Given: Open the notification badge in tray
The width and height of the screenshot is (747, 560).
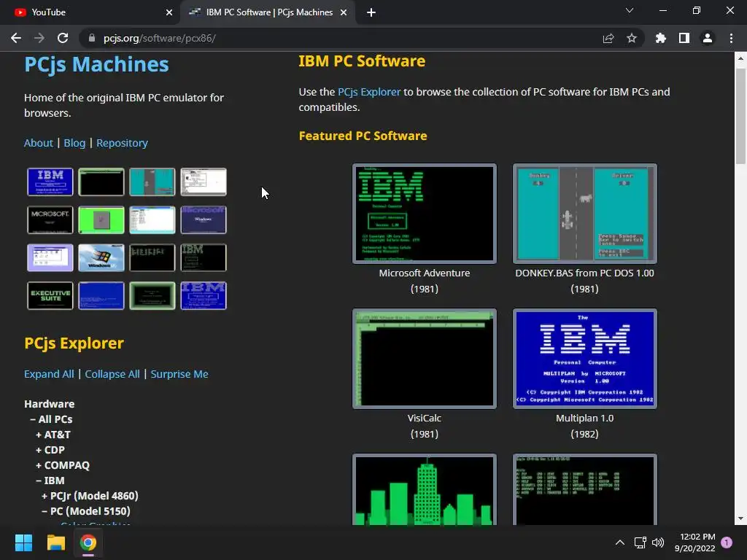Looking at the screenshot, I should [x=727, y=542].
